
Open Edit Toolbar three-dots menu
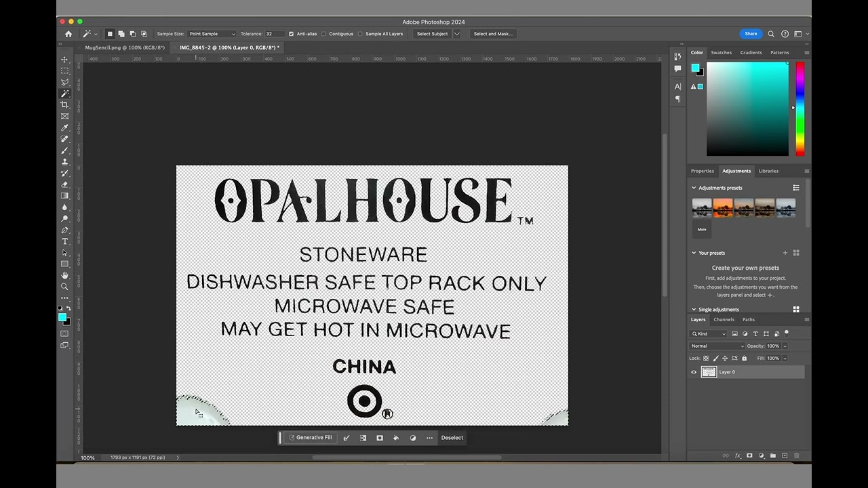(65, 298)
